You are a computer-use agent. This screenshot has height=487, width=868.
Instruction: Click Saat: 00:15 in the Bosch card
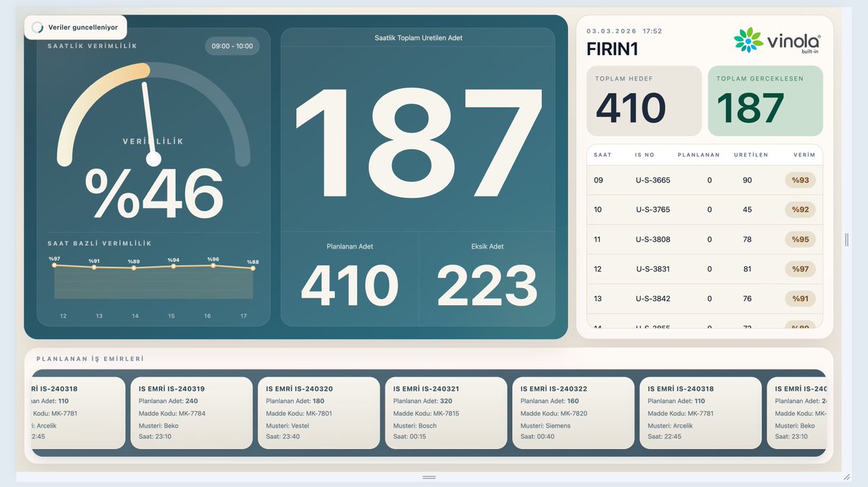(409, 437)
